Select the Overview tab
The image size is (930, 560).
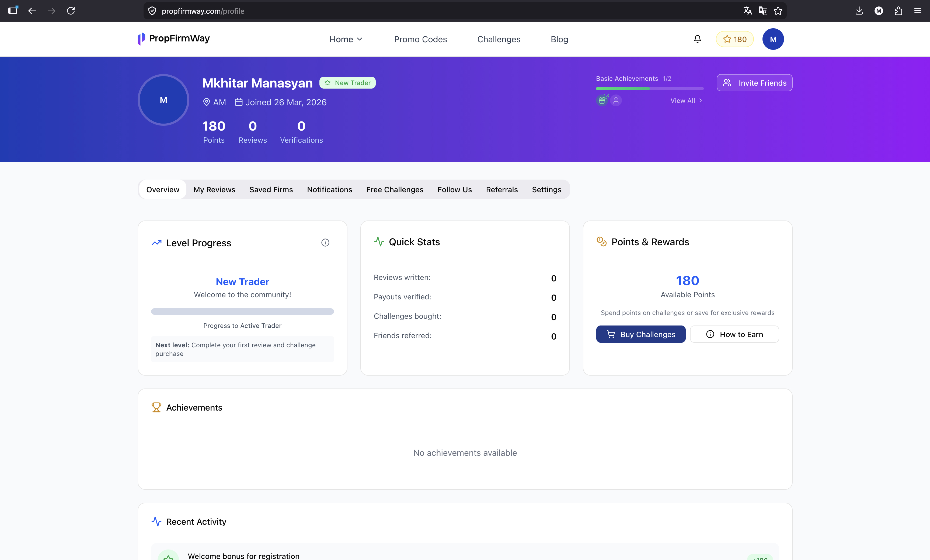(x=163, y=190)
